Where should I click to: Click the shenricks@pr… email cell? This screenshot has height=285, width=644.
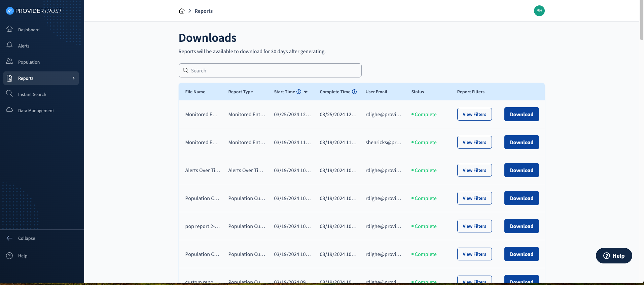click(384, 142)
